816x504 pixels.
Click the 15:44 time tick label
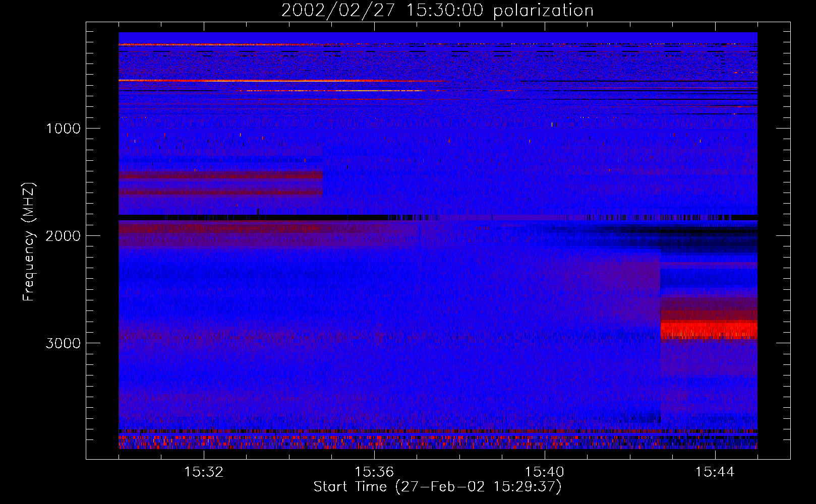tap(715, 472)
